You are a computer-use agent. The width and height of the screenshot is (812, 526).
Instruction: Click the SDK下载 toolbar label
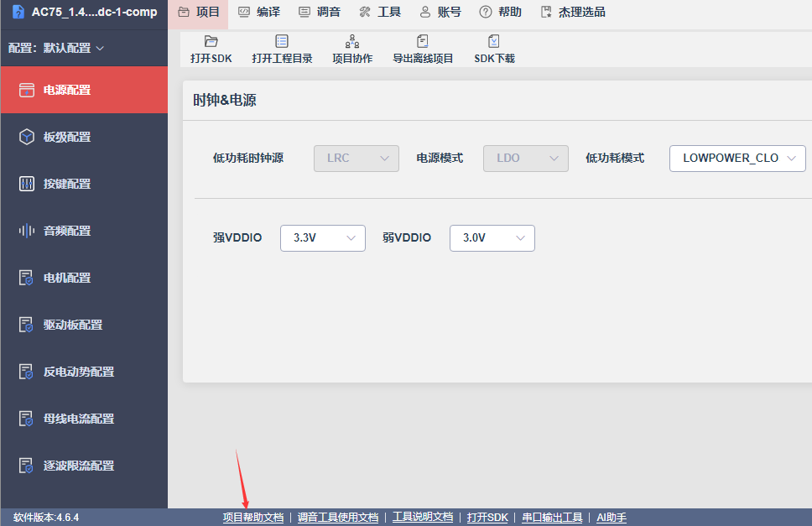point(495,59)
